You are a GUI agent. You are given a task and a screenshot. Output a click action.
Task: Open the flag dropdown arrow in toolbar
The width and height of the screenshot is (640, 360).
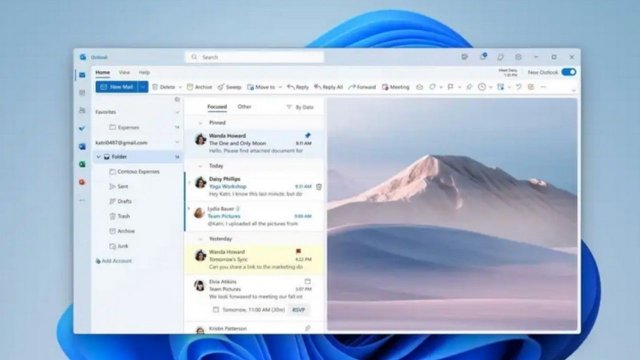(x=459, y=87)
